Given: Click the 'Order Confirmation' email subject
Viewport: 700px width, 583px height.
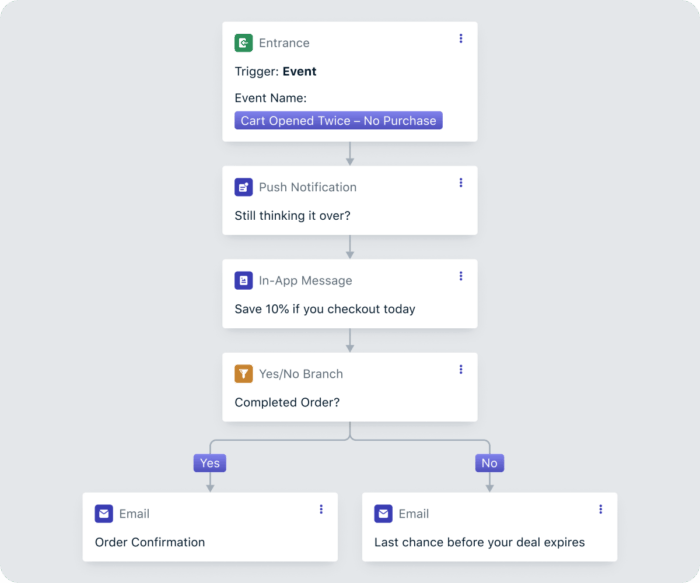Looking at the screenshot, I should [x=150, y=542].
